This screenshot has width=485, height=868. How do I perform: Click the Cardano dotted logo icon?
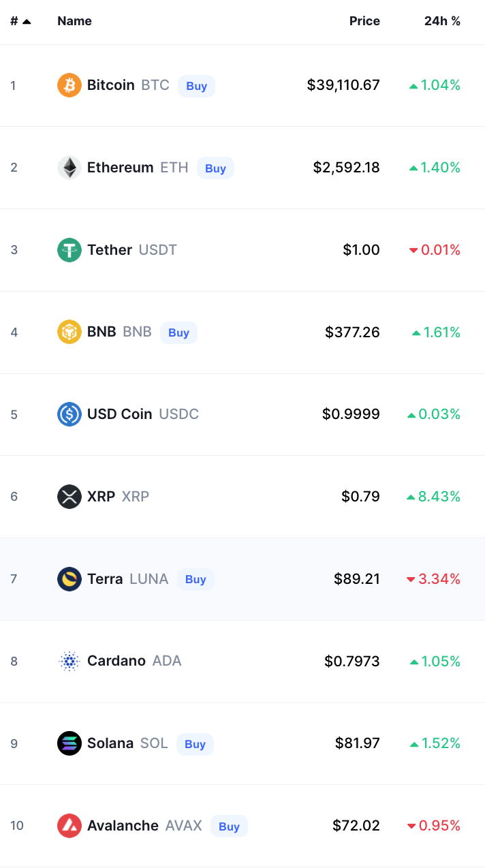tap(69, 661)
